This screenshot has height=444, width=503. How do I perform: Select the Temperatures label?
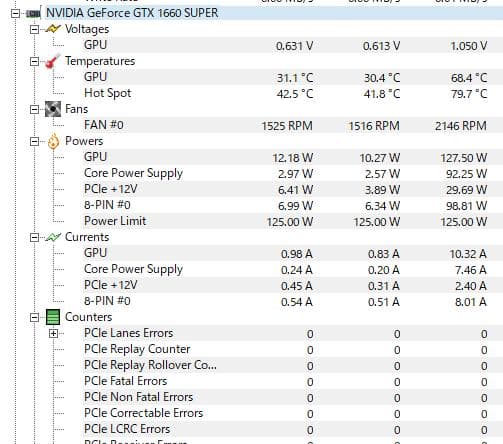click(100, 61)
